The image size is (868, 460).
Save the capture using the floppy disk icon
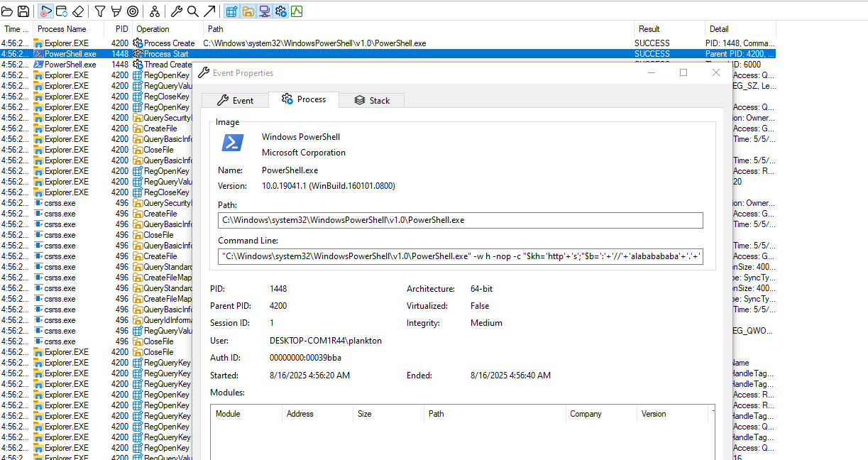pos(23,11)
